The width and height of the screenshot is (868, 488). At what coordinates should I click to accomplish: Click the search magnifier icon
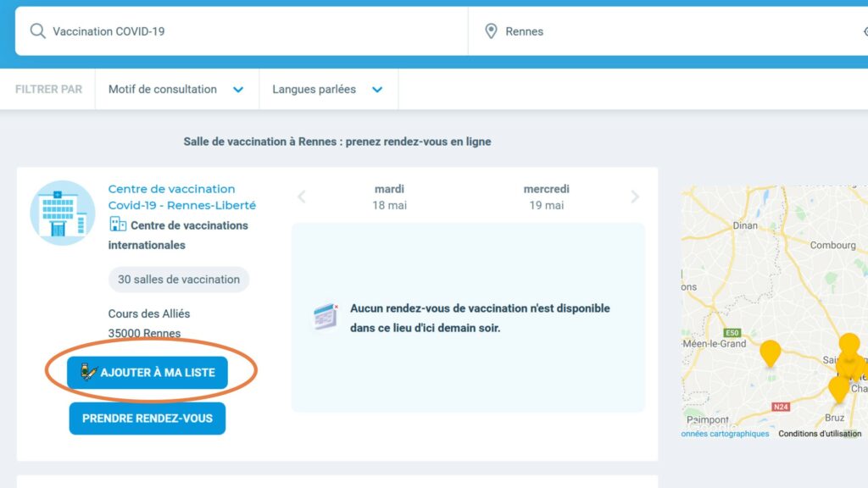point(37,31)
